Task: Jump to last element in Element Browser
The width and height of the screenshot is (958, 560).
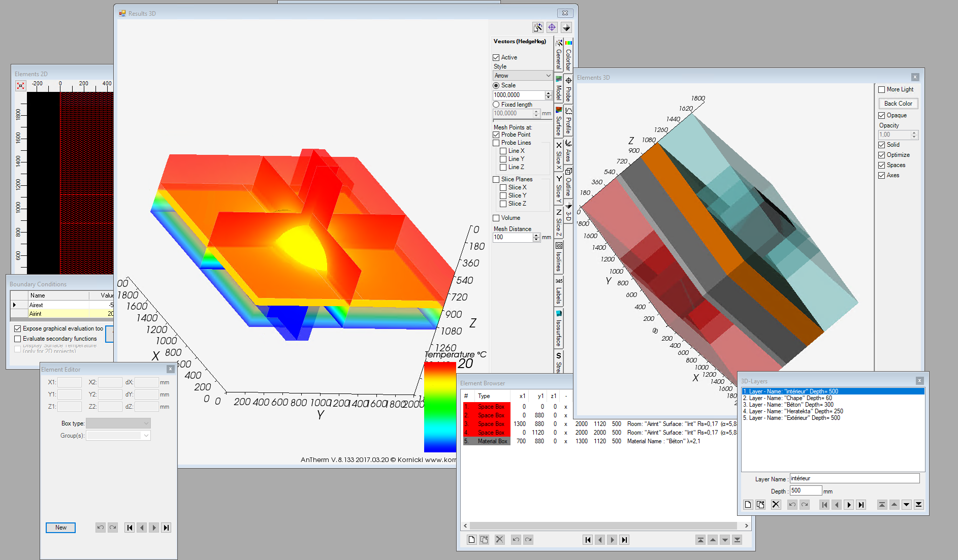Action: [624, 540]
